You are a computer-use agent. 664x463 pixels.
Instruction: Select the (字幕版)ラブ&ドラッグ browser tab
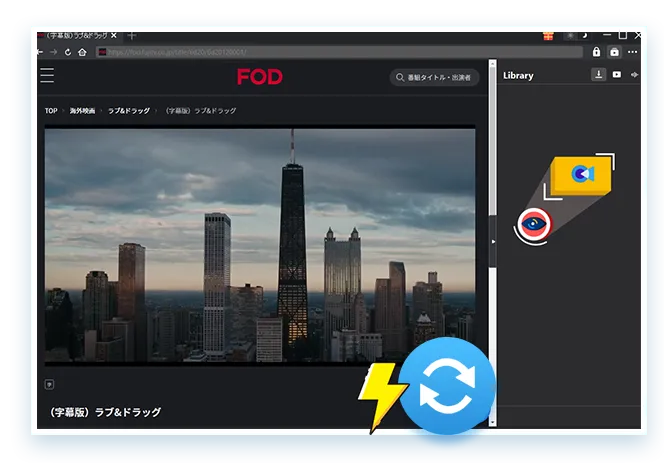76,36
